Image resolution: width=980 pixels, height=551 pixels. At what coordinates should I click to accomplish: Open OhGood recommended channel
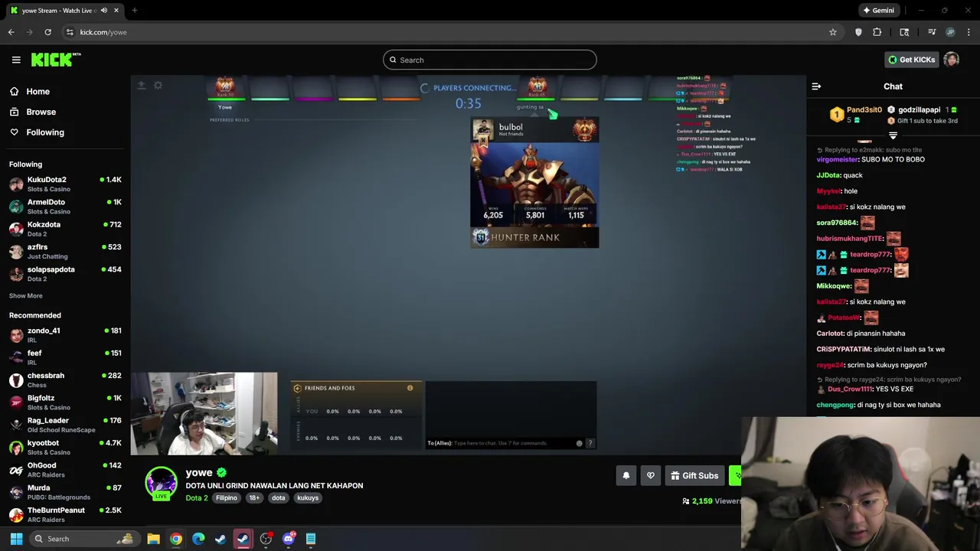click(65, 469)
